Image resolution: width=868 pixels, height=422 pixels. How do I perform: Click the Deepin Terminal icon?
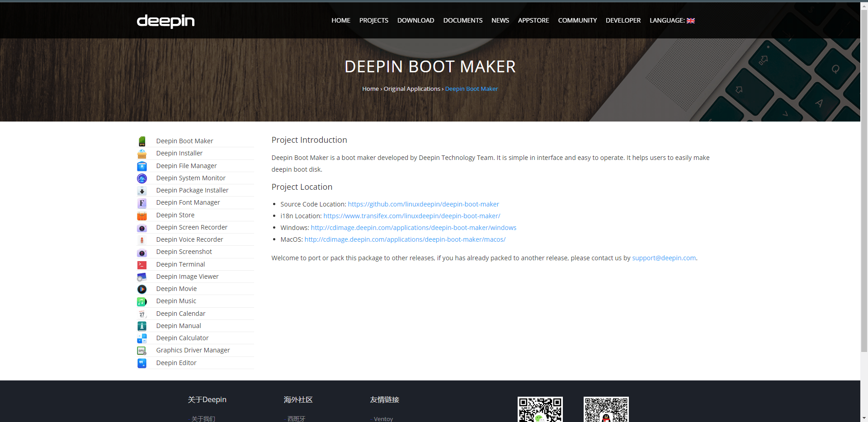[142, 265]
